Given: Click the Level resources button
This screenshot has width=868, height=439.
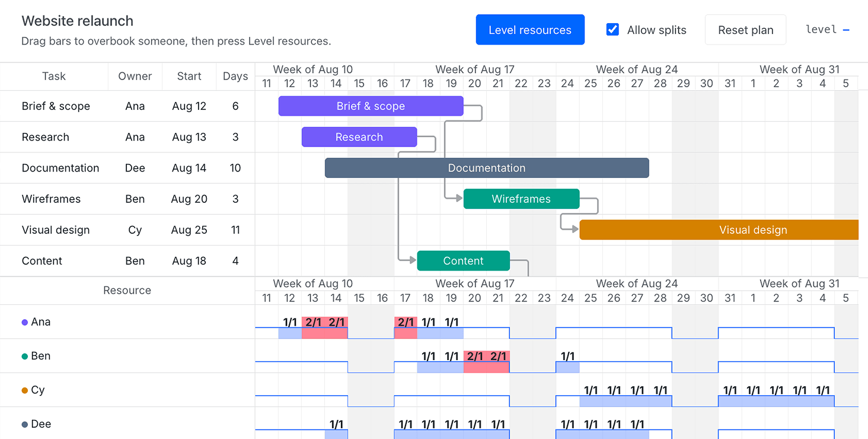Looking at the screenshot, I should pyautogui.click(x=530, y=30).
